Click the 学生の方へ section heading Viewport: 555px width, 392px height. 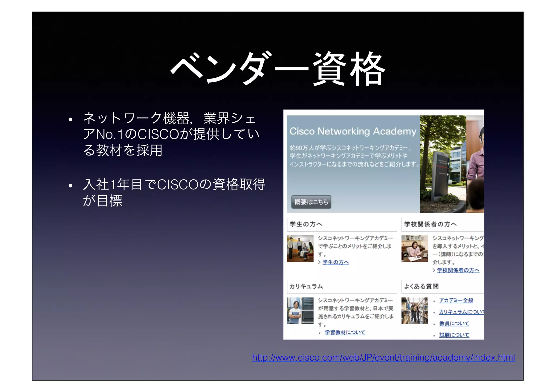click(x=306, y=224)
